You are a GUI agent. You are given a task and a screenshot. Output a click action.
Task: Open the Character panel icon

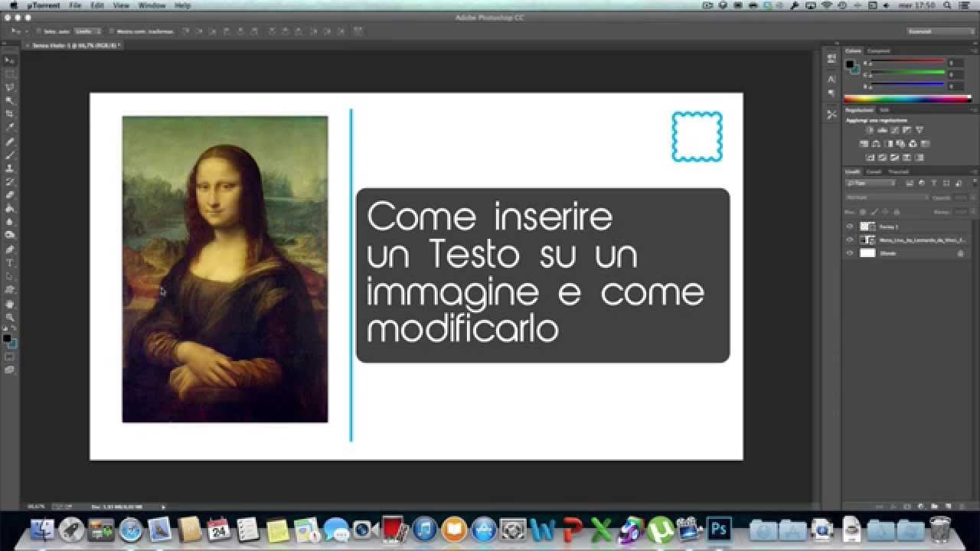831,79
